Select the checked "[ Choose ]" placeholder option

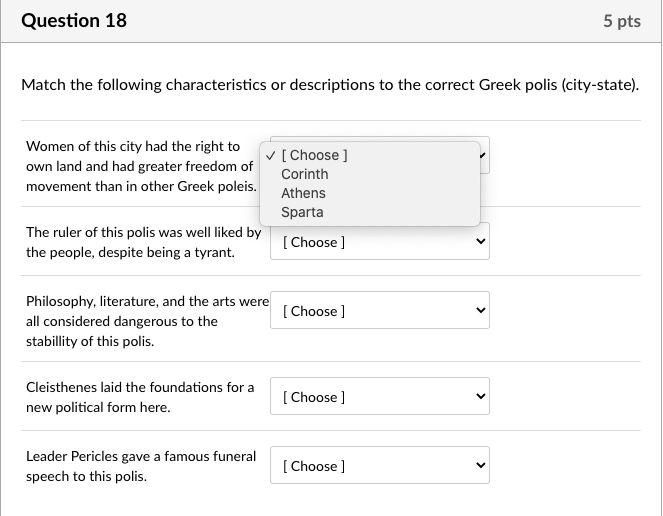[x=316, y=155]
